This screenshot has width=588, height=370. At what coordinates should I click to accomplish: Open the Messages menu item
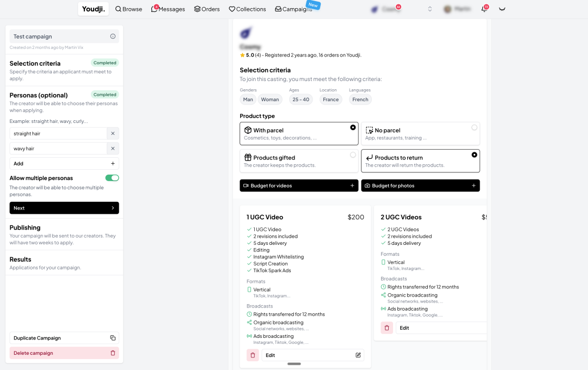168,9
